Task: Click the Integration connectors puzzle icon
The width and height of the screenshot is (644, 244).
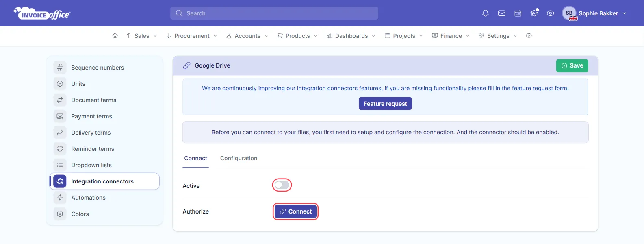Action: click(x=60, y=181)
